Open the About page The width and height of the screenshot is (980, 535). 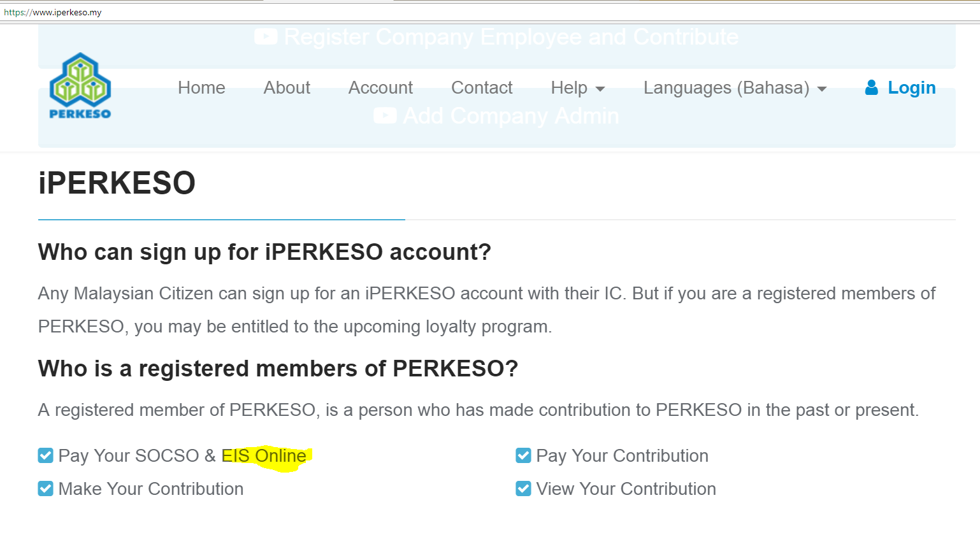pyautogui.click(x=287, y=88)
